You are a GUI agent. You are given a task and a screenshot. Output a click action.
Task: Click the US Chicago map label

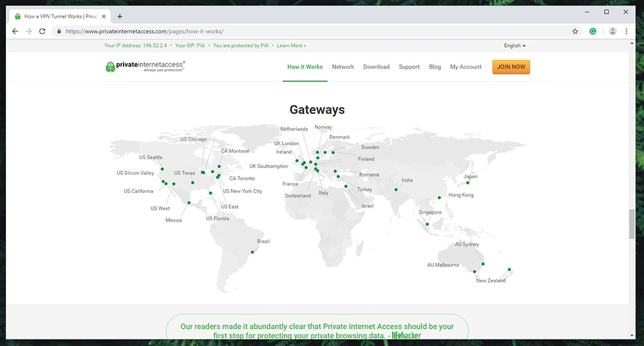coord(193,139)
